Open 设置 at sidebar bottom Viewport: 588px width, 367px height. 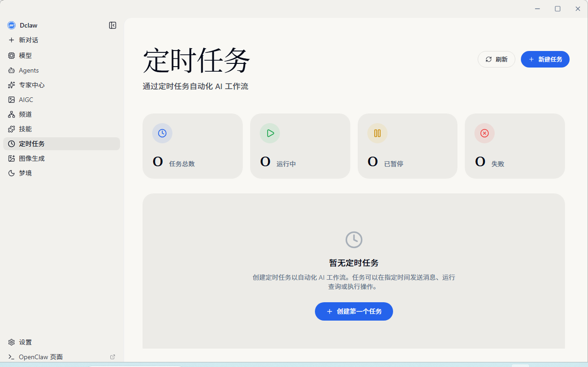click(62, 342)
